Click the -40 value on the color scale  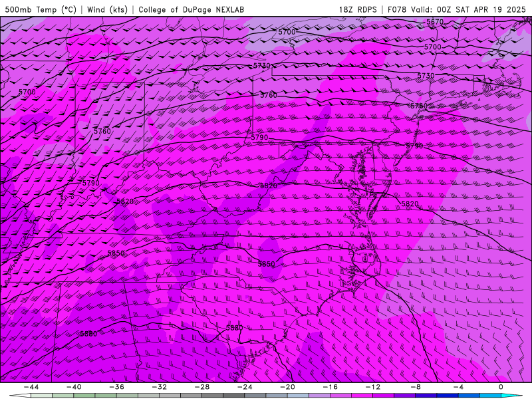click(x=74, y=387)
